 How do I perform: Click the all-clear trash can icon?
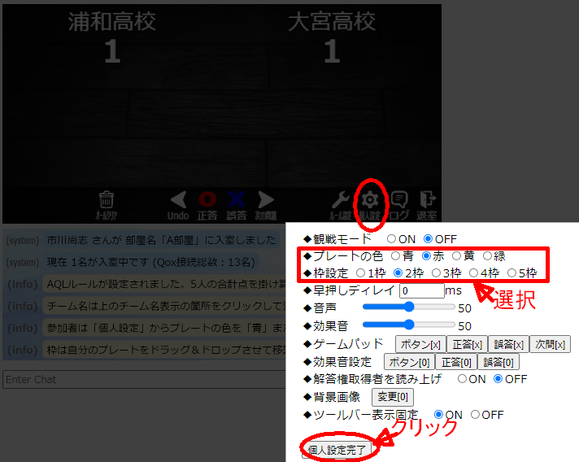pos(107,200)
